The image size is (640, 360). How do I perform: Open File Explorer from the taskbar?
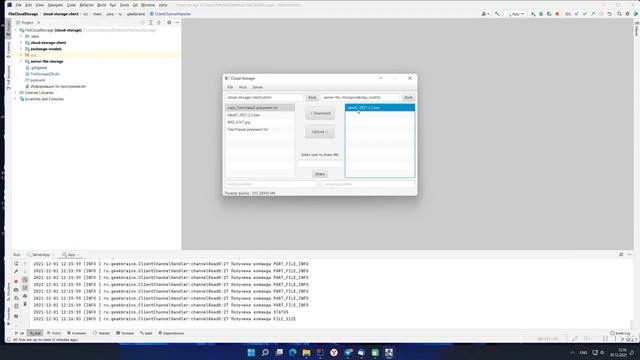307,353
